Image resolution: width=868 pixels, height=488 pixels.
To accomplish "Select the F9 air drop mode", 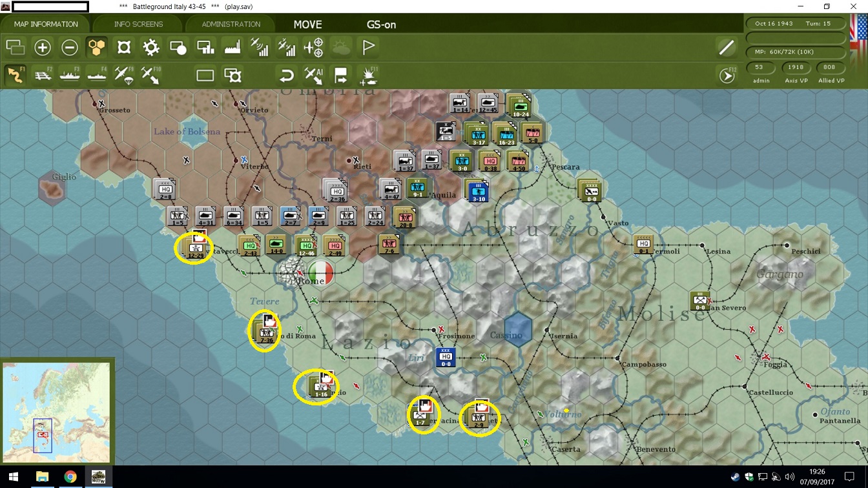I will point(124,75).
